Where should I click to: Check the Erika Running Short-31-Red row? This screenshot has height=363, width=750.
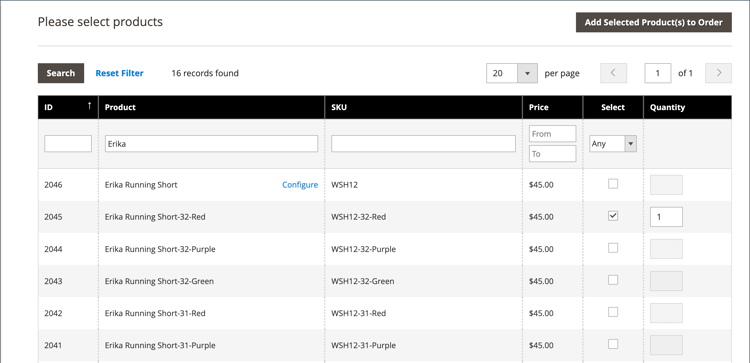click(x=613, y=312)
